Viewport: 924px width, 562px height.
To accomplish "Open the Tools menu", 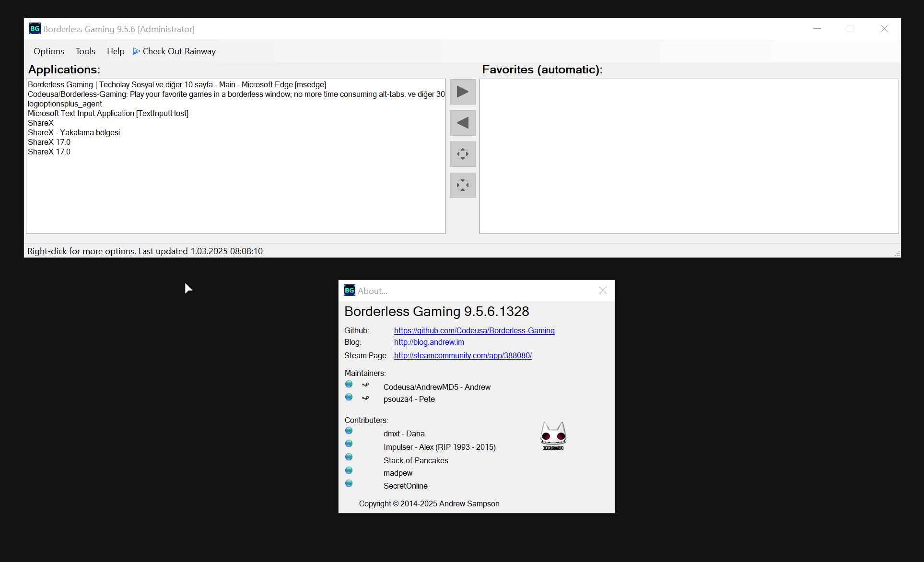I will click(85, 51).
